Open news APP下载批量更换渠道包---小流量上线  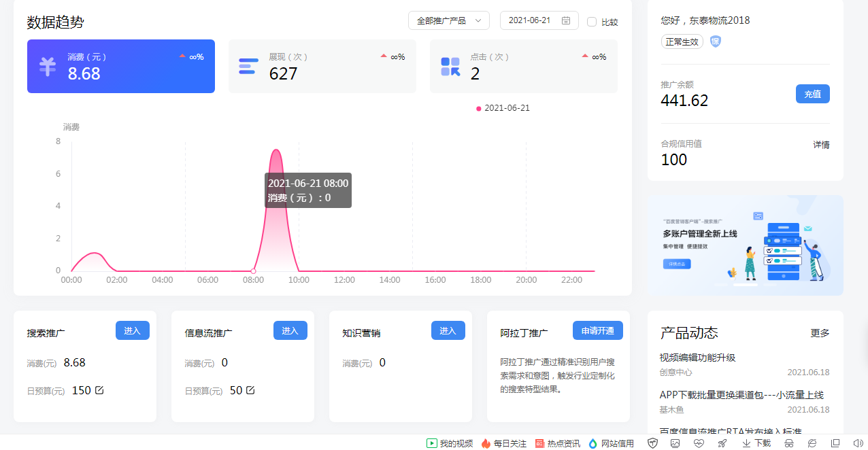click(741, 395)
